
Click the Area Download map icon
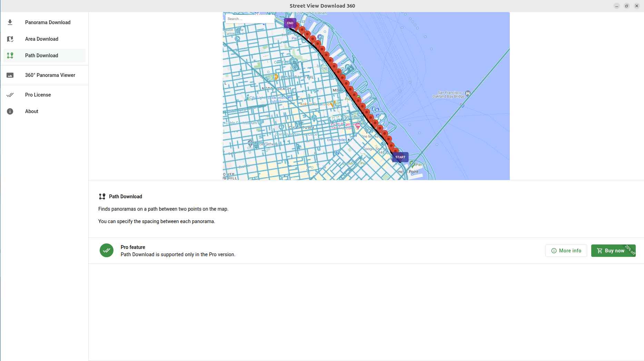point(10,39)
